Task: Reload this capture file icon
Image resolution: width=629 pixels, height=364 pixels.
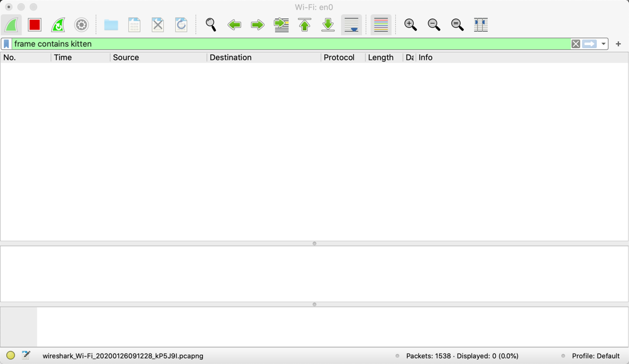Action: click(181, 25)
